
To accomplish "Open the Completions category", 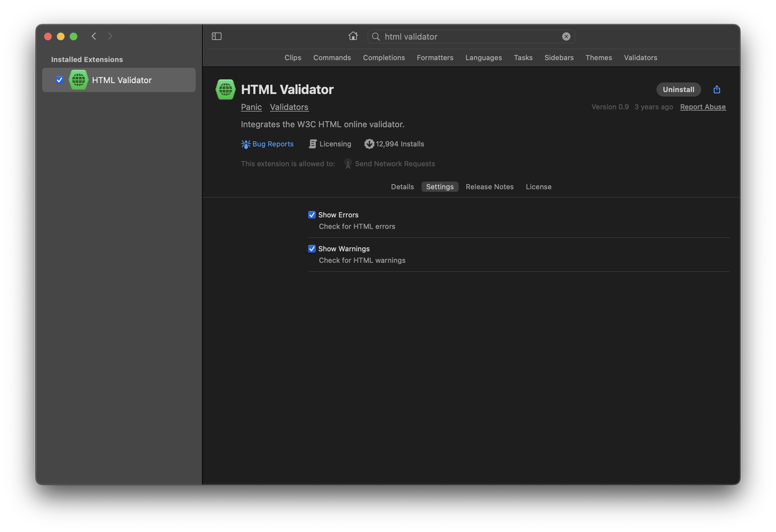I will [x=384, y=58].
